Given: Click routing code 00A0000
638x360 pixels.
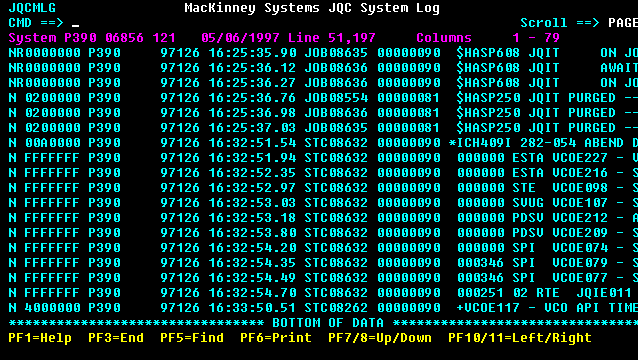Looking at the screenshot, I should tap(52, 143).
